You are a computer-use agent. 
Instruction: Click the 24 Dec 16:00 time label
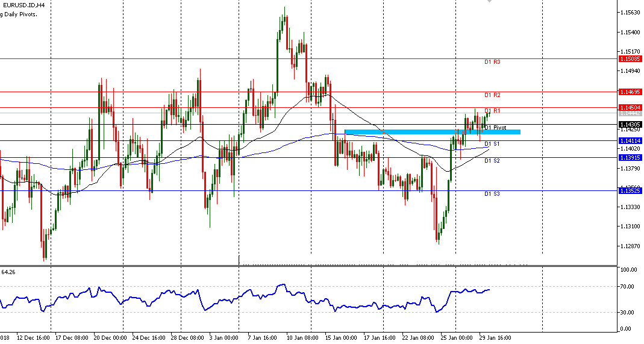click(x=149, y=338)
